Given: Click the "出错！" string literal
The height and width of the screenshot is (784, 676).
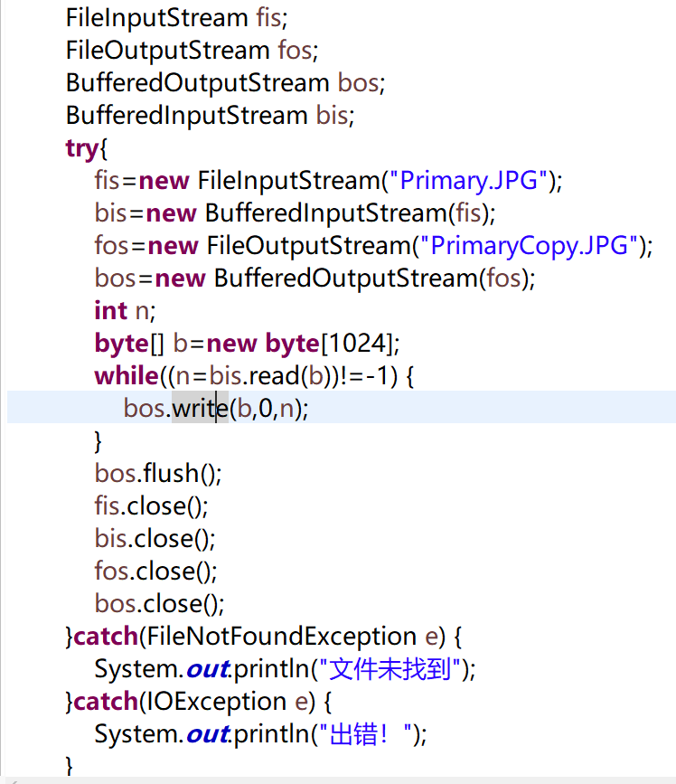Looking at the screenshot, I should [366, 734].
